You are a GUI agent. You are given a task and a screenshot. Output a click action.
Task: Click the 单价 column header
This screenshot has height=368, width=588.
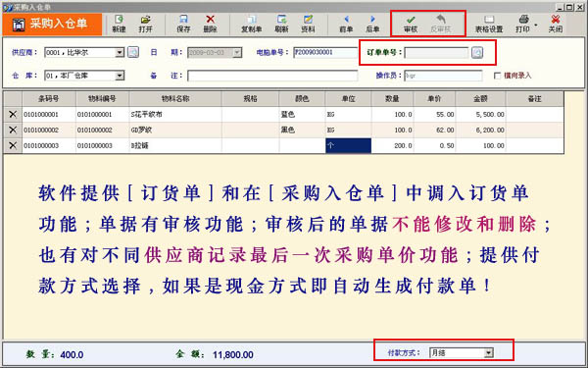click(434, 99)
